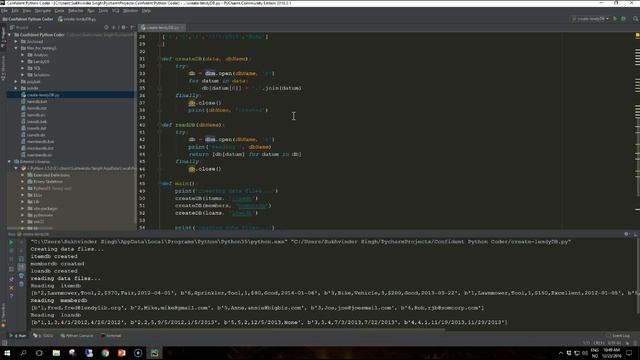Open the Code menu

60,11
